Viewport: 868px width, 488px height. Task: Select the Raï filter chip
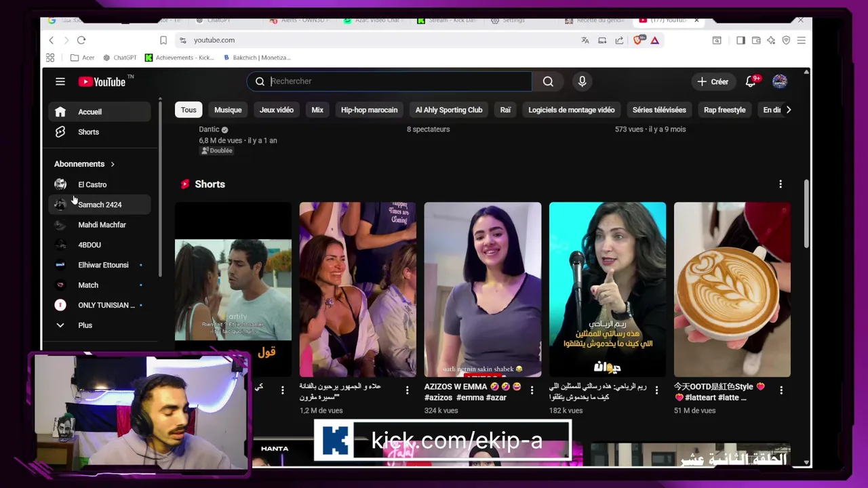[505, 110]
